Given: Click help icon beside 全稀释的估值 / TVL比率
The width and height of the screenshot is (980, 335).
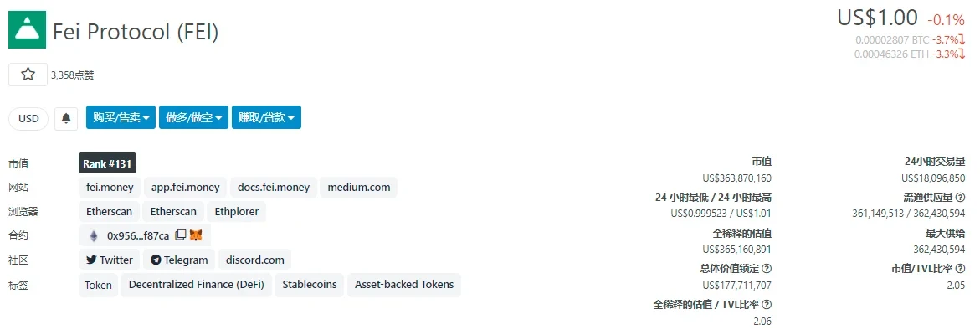Looking at the screenshot, I should point(767,305).
